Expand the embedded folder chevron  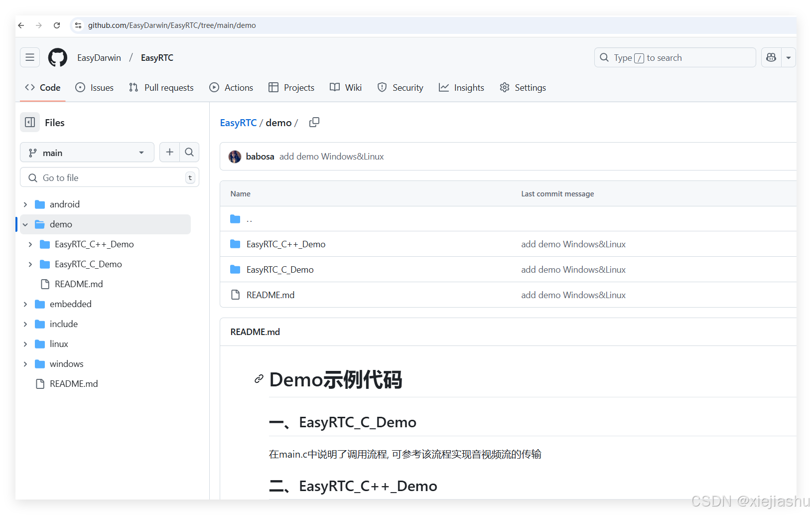pos(25,304)
